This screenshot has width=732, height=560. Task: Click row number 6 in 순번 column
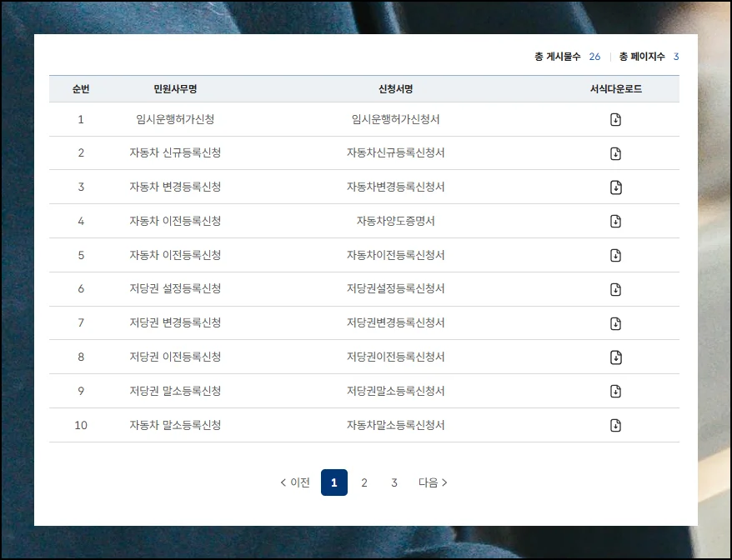[x=81, y=289]
